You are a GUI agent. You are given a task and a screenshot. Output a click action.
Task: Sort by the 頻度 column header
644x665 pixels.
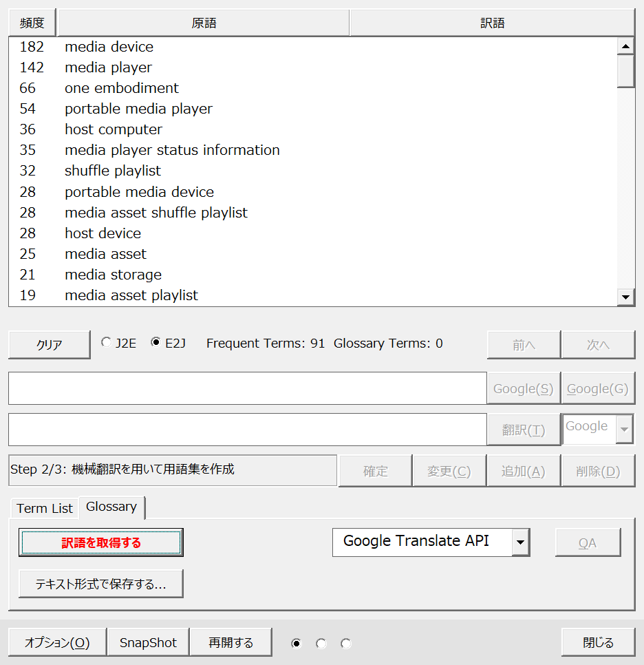click(x=32, y=23)
